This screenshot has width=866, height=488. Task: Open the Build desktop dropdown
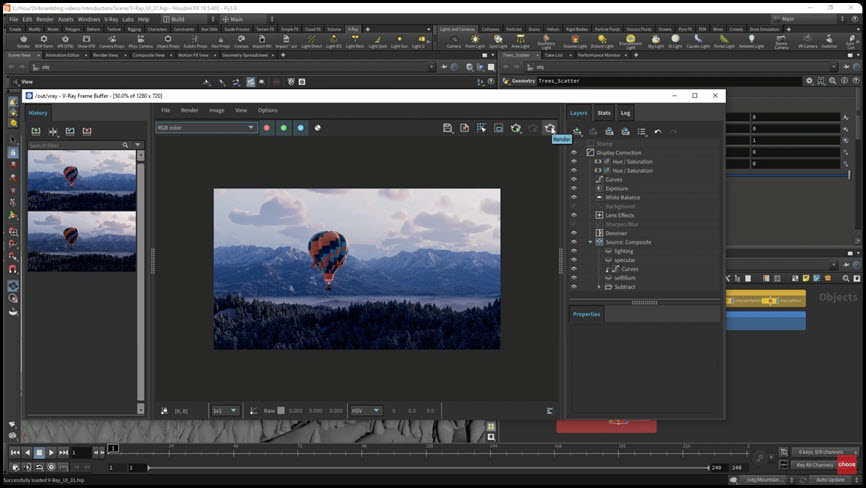pos(189,19)
